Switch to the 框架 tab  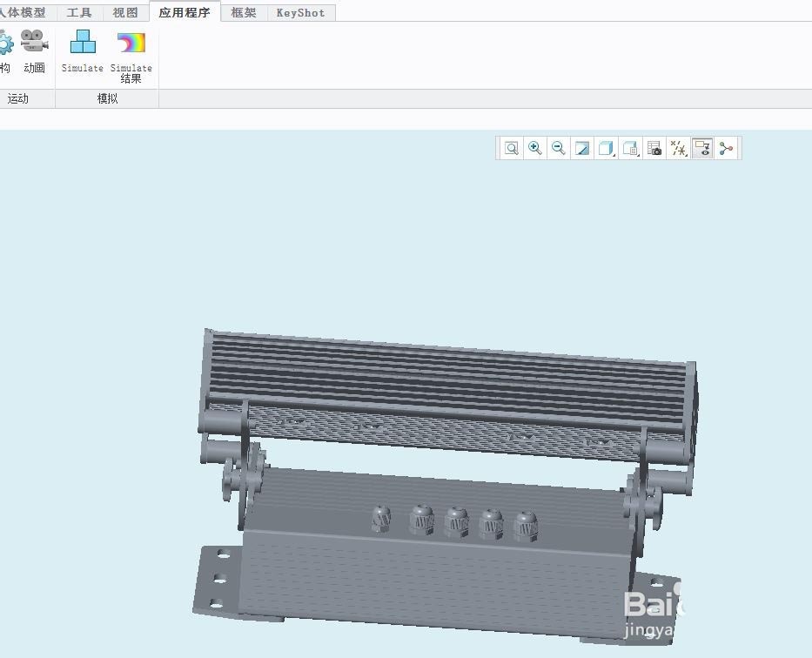pyautogui.click(x=244, y=12)
